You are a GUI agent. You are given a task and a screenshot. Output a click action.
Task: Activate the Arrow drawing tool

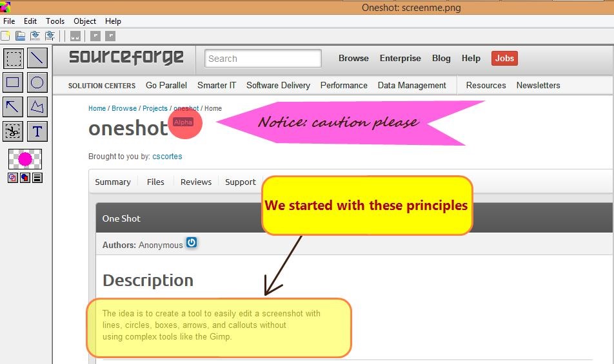tap(14, 107)
